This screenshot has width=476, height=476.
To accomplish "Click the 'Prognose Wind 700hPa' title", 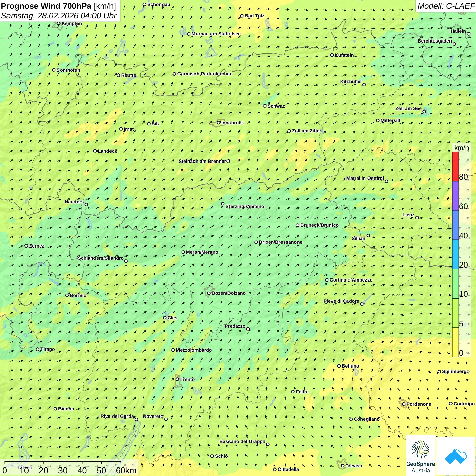I will tap(46, 6).
